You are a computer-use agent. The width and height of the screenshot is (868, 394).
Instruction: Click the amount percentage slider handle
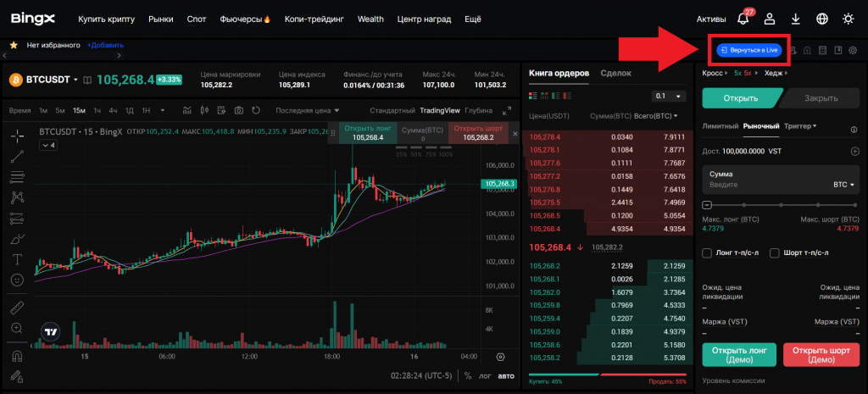708,205
